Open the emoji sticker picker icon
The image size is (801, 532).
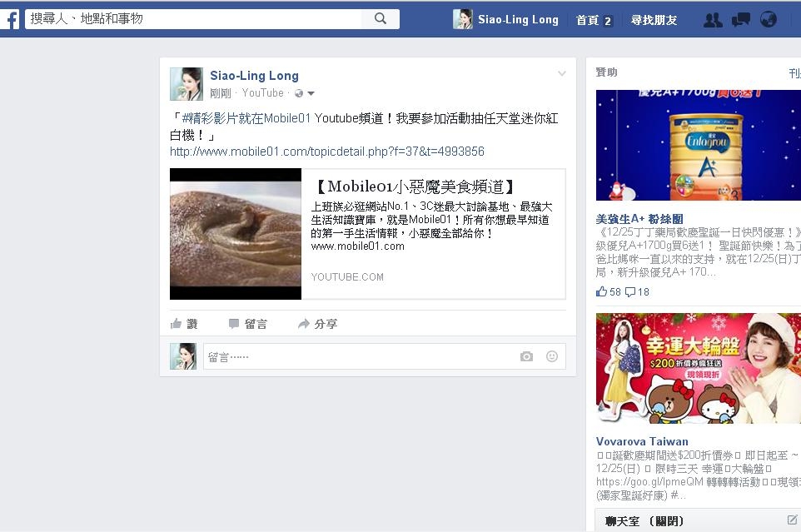552,356
